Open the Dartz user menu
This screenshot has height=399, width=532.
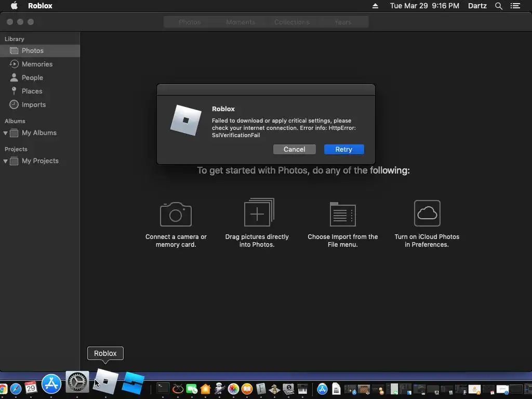tap(477, 6)
